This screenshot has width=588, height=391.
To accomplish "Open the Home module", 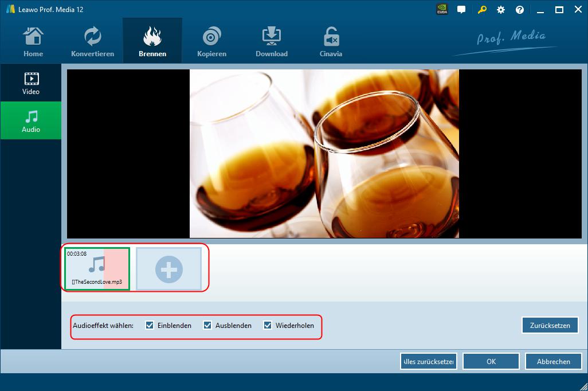I will (x=33, y=41).
